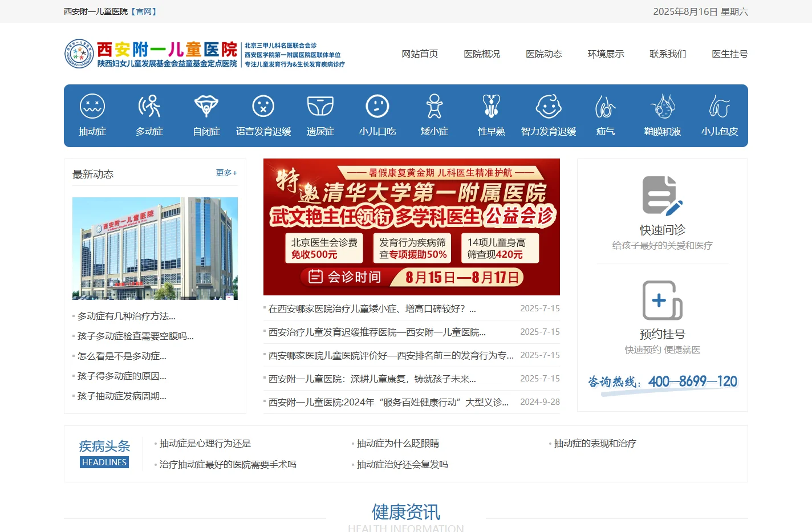Click the 自闭症 icon

click(x=206, y=107)
